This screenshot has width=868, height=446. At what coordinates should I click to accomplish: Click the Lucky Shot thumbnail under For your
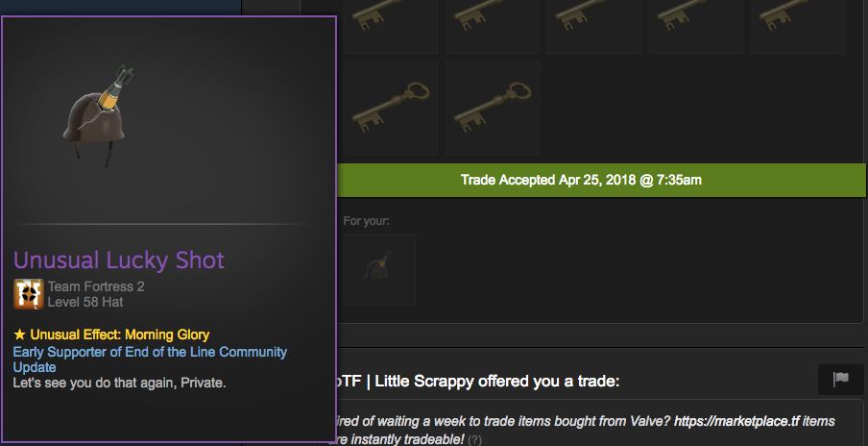point(380,269)
